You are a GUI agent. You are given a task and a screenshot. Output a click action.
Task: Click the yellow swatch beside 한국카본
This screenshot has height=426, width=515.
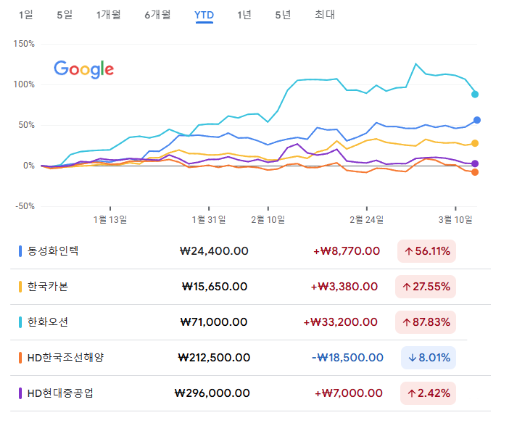(20, 287)
